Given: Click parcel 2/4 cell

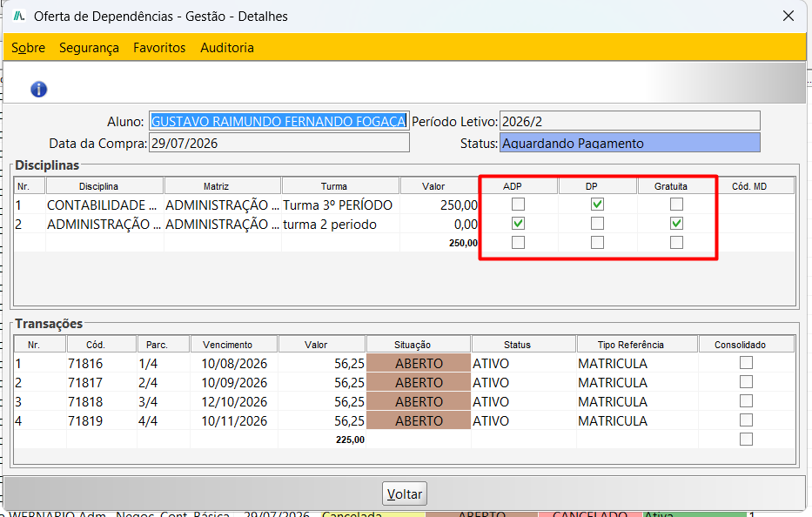Looking at the screenshot, I should point(164,383).
